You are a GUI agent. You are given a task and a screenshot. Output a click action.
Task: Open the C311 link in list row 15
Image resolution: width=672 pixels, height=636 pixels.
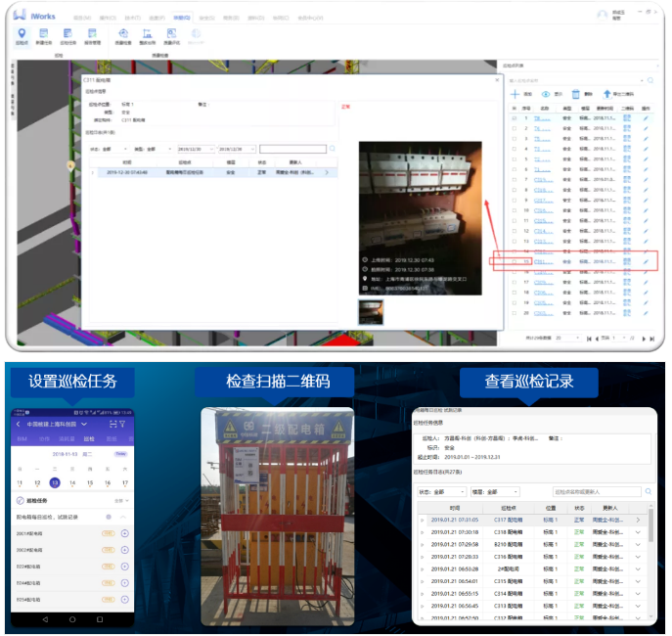(544, 262)
